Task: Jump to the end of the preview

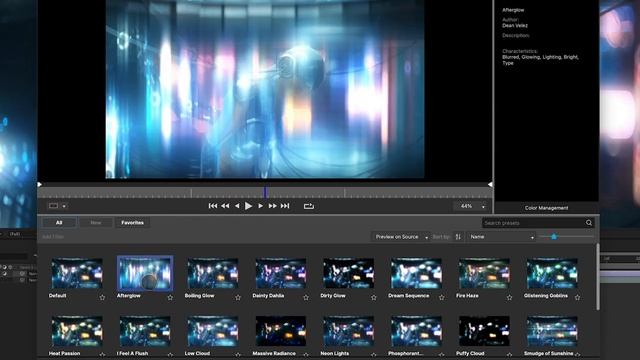Action: coord(285,206)
